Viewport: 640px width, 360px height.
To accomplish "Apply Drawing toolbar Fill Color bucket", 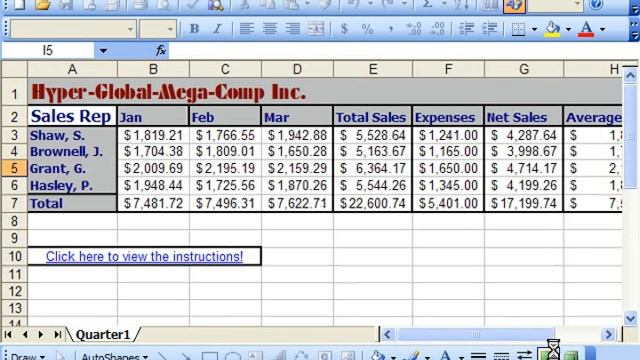I will pos(378,355).
